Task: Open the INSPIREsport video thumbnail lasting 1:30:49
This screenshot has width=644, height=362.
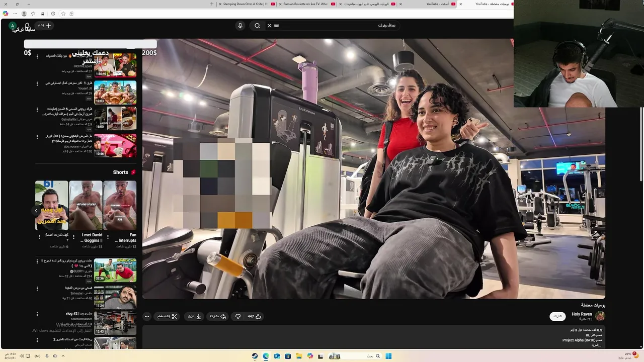Action: [115, 65]
